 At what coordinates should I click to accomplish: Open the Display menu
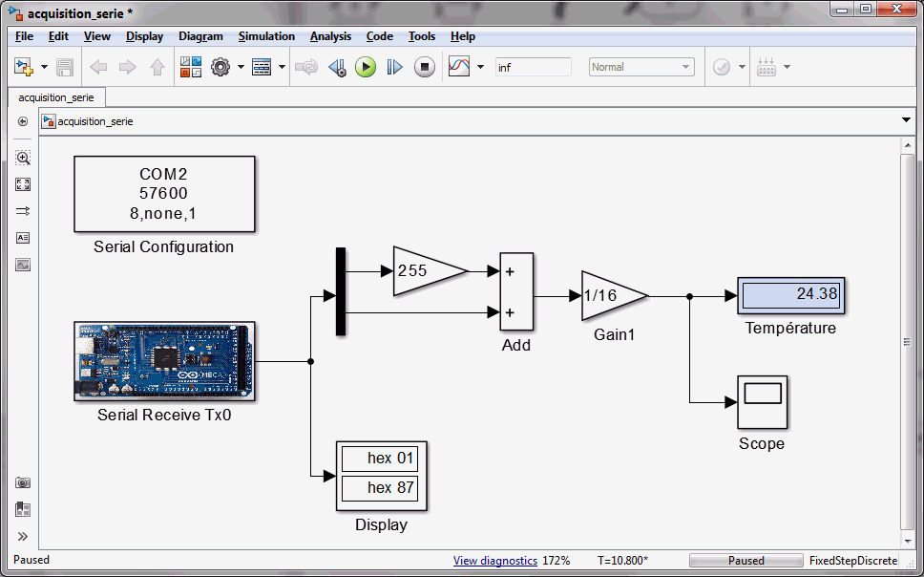point(144,36)
